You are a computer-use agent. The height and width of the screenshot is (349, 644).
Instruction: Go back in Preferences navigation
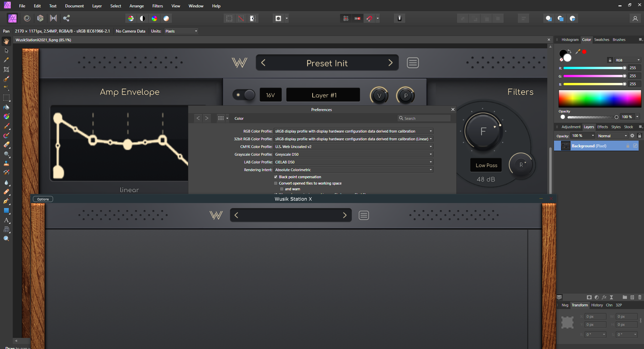pos(198,118)
